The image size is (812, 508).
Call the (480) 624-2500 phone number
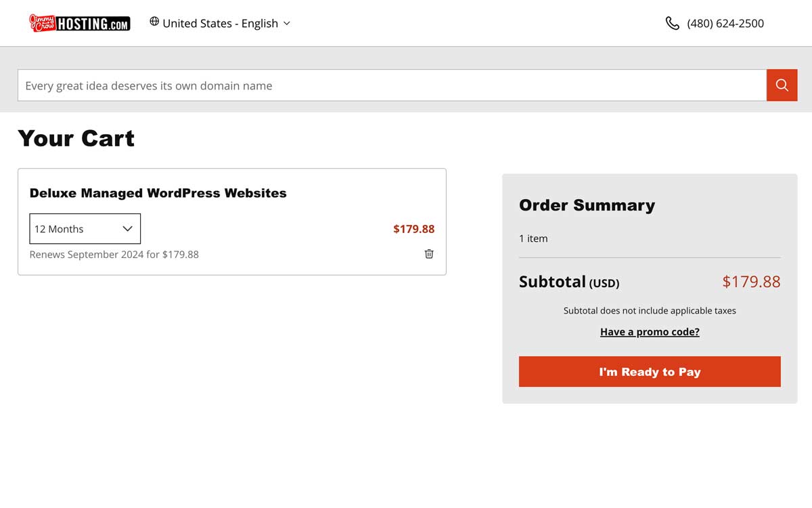(x=725, y=24)
